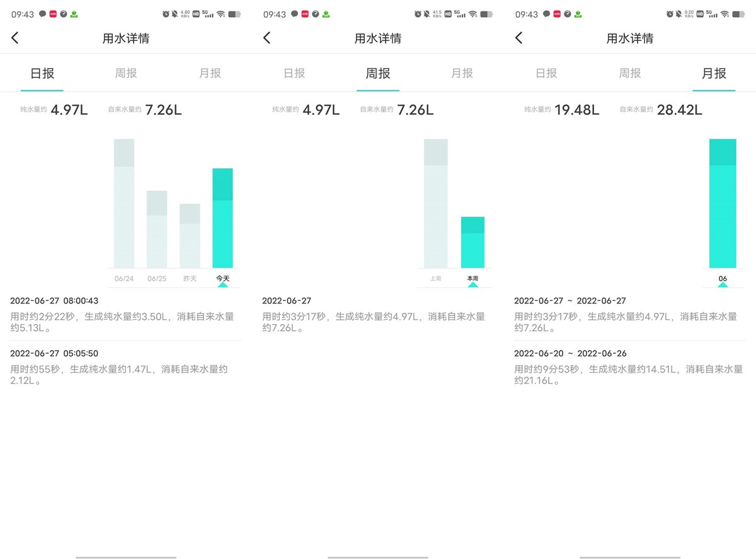The image size is (756, 559).
Task: Tap the chat bubble icon in left status bar
Action: (42, 14)
